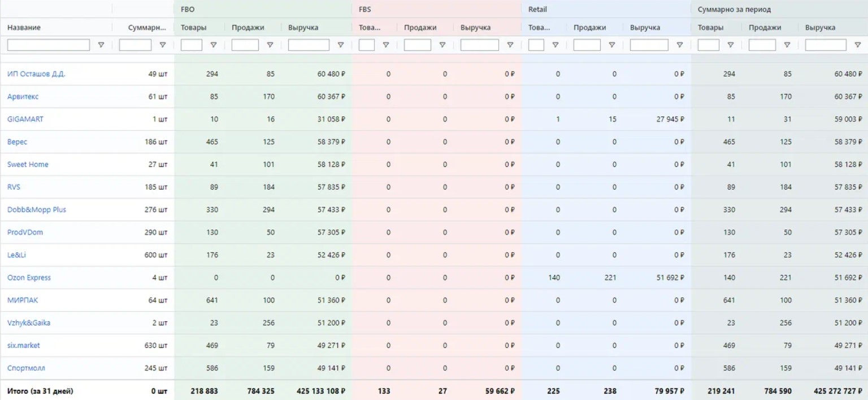The height and width of the screenshot is (400, 868).
Task: Open filter icon for FBS Выручка column
Action: tap(510, 45)
